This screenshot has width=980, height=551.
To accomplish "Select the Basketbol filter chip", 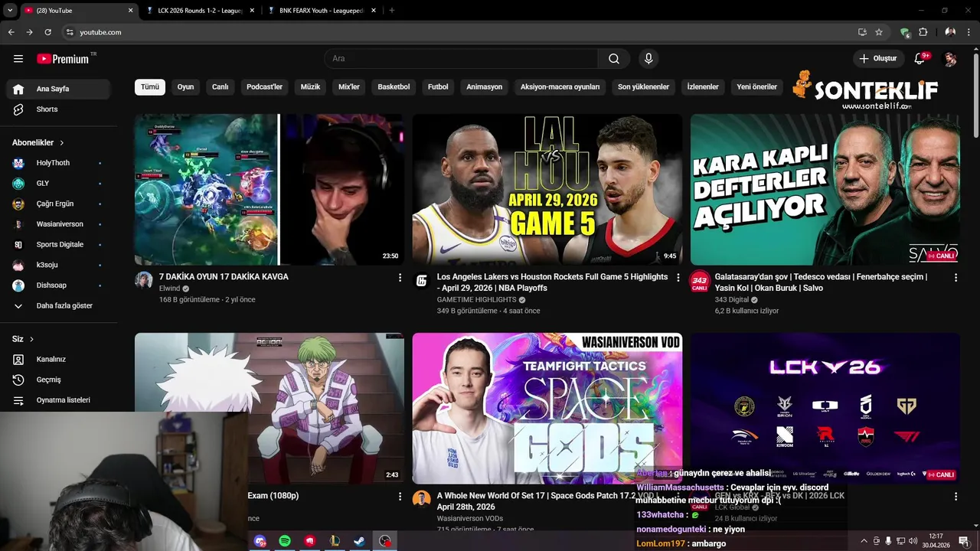I will (x=394, y=86).
